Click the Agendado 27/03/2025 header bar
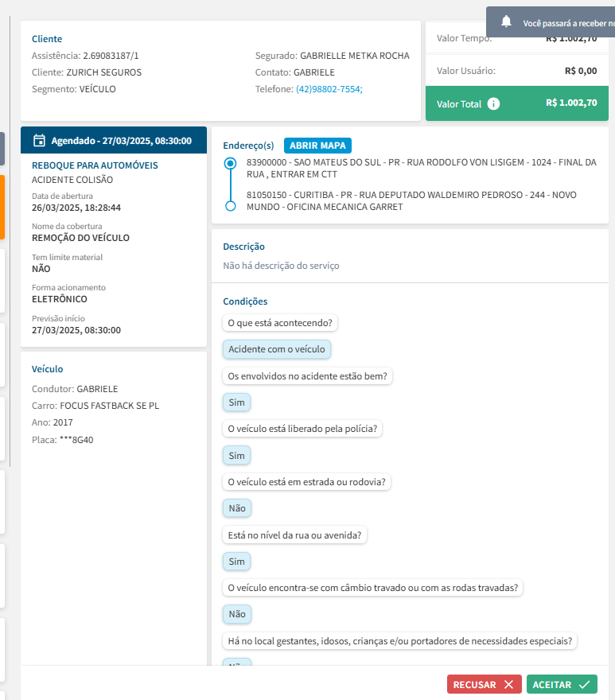615x700 pixels. [x=114, y=141]
